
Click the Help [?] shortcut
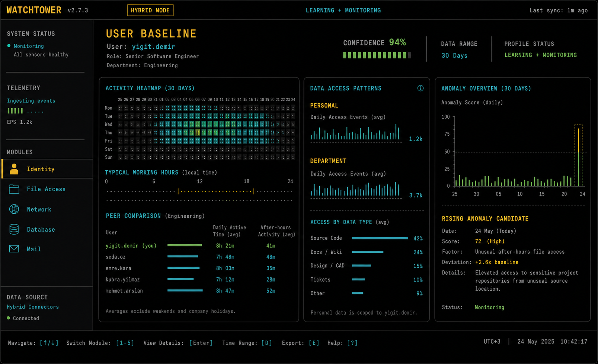point(342,343)
